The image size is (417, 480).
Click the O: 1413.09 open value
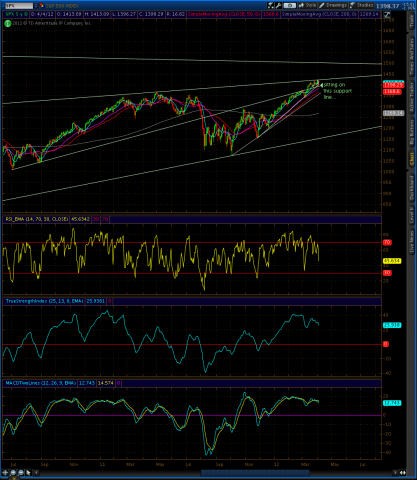pos(69,14)
